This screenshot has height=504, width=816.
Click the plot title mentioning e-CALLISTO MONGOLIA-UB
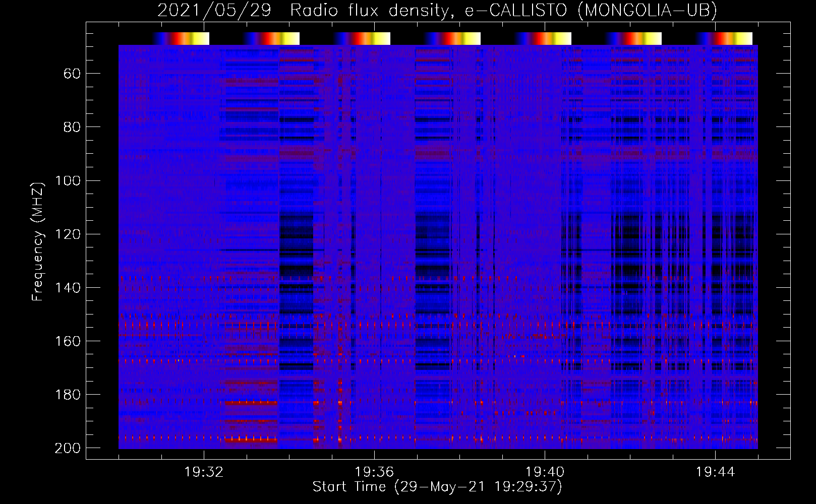437,10
